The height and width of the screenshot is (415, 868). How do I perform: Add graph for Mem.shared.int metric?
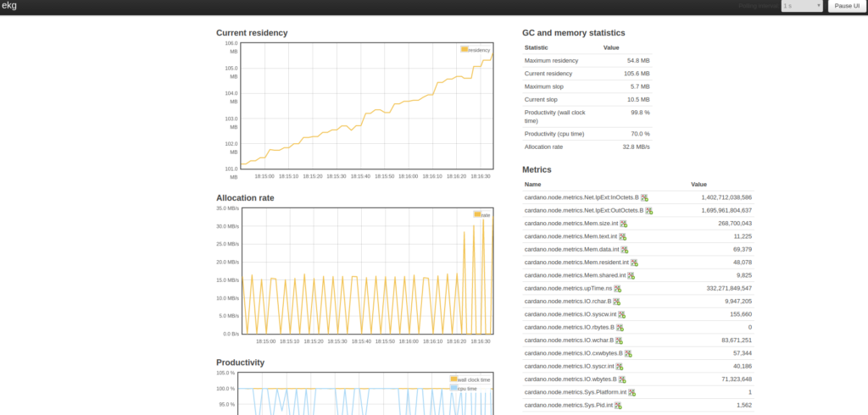pos(631,275)
